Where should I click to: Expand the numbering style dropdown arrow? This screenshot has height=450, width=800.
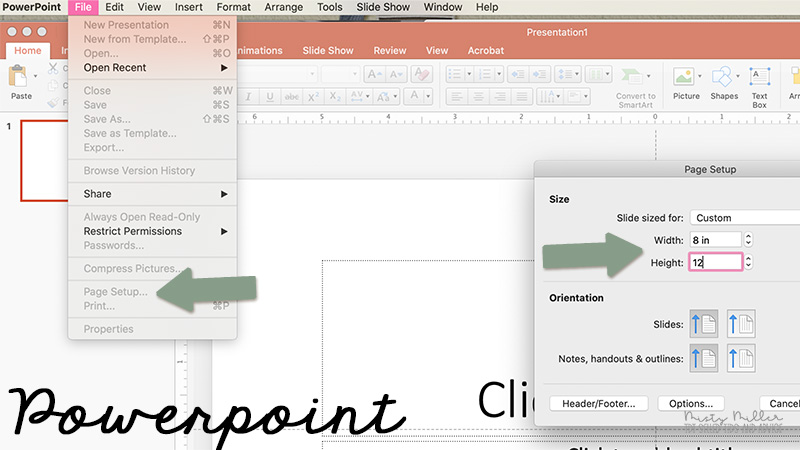(498, 74)
